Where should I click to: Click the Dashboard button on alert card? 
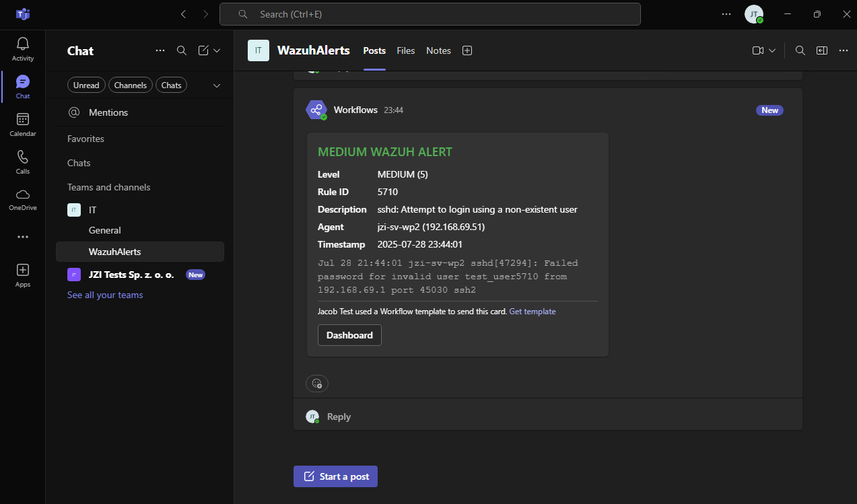click(x=349, y=335)
